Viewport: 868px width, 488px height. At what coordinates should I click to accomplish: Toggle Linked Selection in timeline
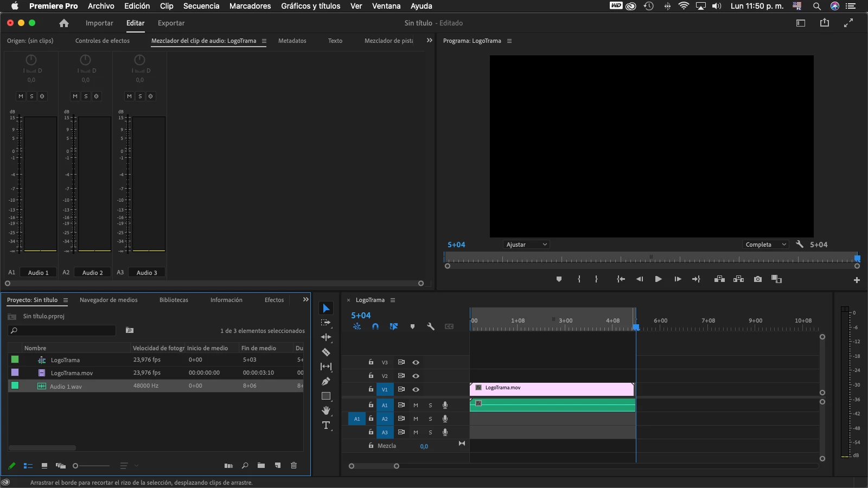point(394,326)
